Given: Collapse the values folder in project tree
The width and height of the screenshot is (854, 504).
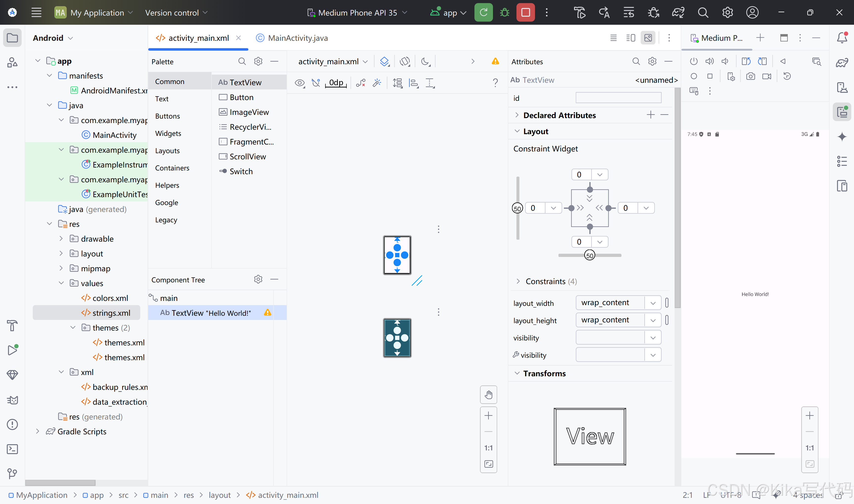Looking at the screenshot, I should click(61, 283).
